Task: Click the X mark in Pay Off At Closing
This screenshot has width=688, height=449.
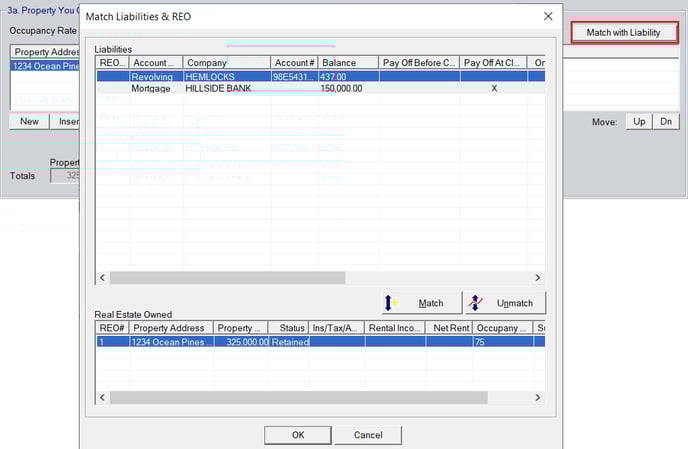Action: [x=494, y=88]
